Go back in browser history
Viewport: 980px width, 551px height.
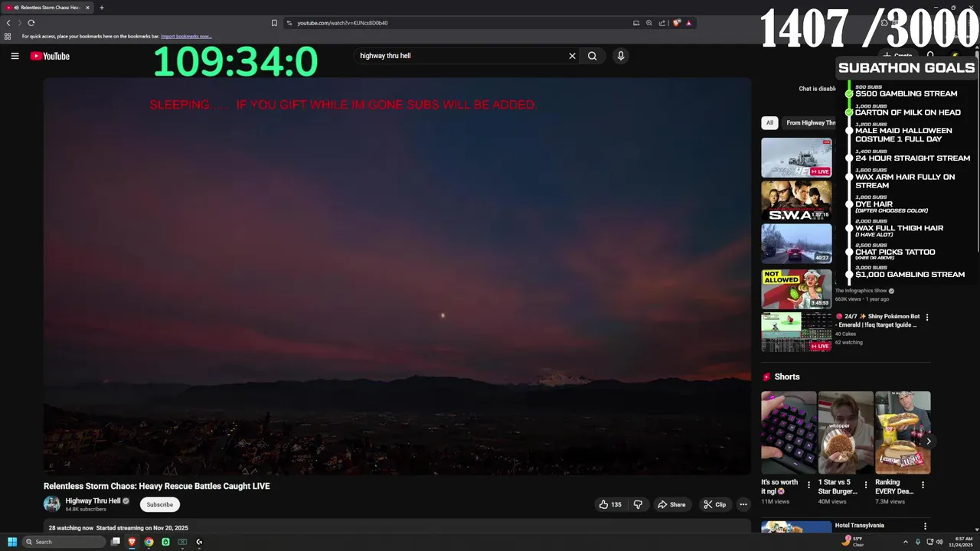[x=8, y=23]
